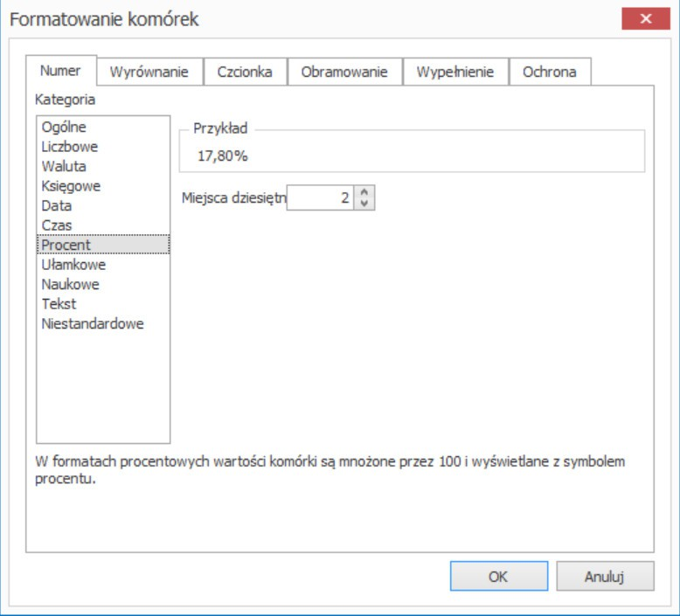Pick the Księgowe category
This screenshot has width=680, height=616.
[71, 186]
